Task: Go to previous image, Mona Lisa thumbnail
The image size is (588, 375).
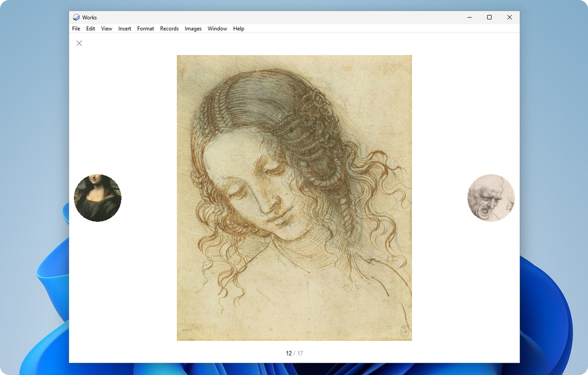Action: (x=98, y=198)
